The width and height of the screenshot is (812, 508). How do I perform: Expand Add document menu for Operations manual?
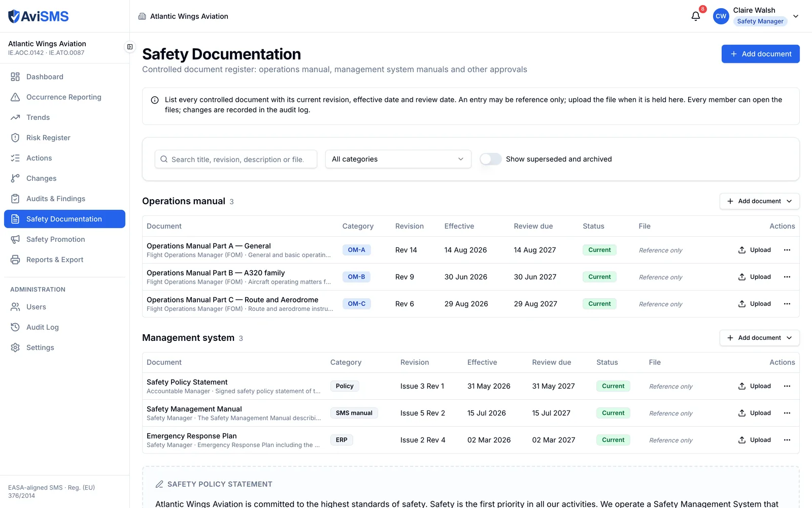759,201
